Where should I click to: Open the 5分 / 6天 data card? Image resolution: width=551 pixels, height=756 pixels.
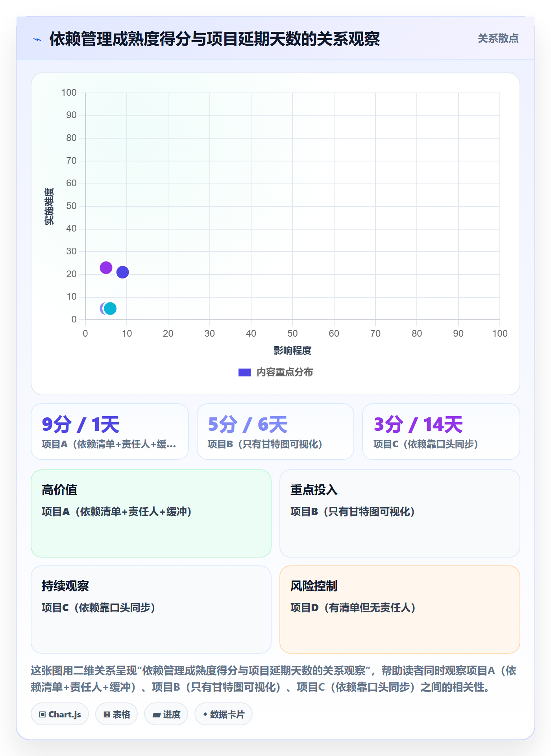pyautogui.click(x=275, y=432)
